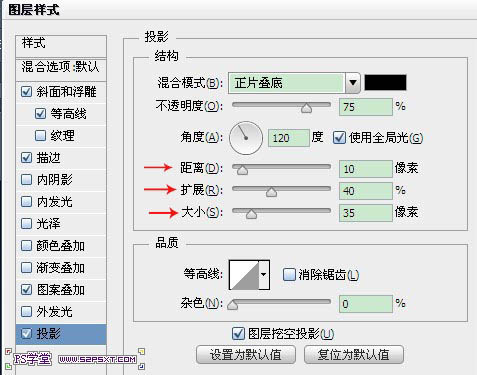477x375 pixels.
Task: Select the 图案叠加 style label
Action: pos(60,290)
